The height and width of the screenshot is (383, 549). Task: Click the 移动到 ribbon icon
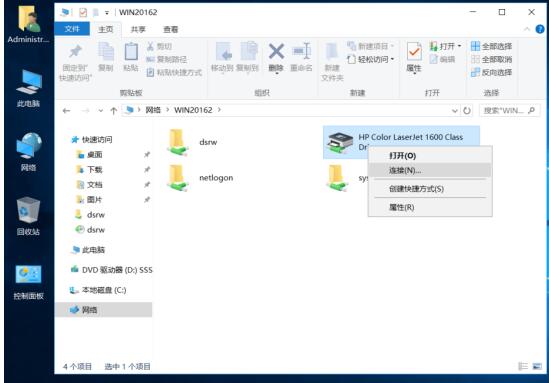pos(223,52)
